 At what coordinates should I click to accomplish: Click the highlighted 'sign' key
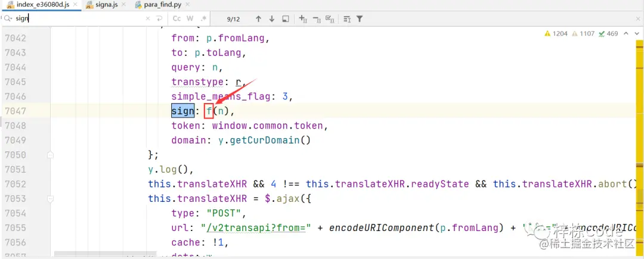click(183, 111)
